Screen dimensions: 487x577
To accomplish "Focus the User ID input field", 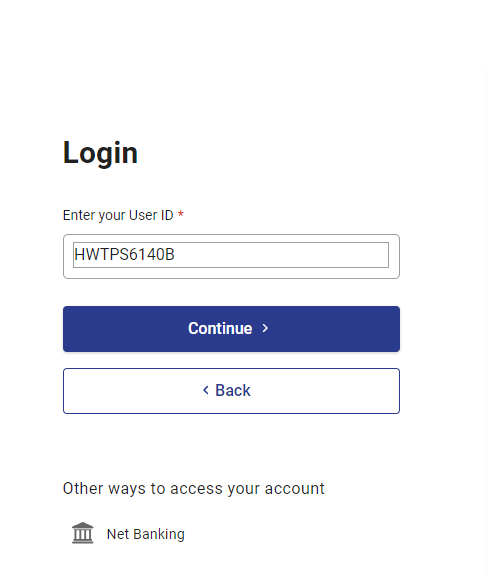I will point(231,255).
